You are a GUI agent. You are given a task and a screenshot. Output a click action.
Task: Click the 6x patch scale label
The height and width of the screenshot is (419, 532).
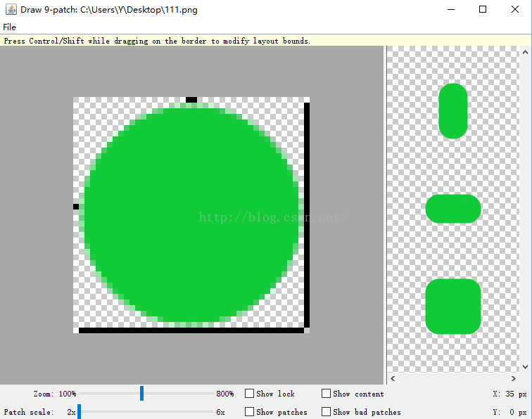[x=220, y=412]
